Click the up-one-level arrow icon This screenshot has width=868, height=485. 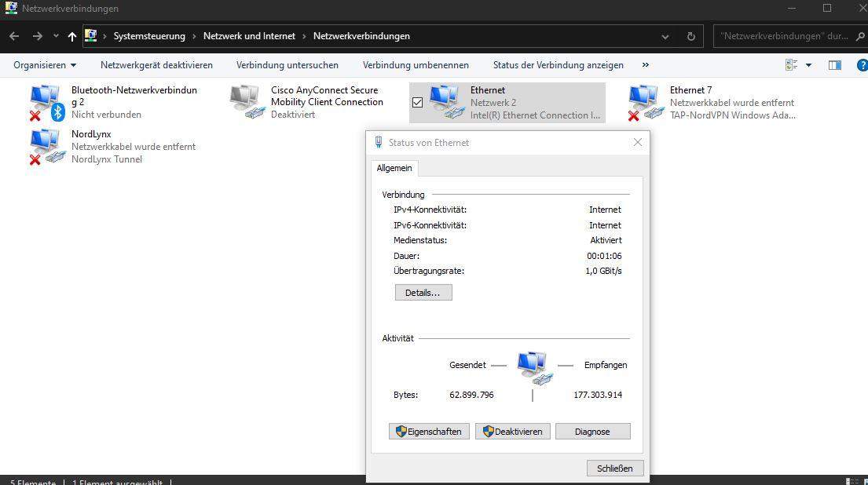coord(71,35)
